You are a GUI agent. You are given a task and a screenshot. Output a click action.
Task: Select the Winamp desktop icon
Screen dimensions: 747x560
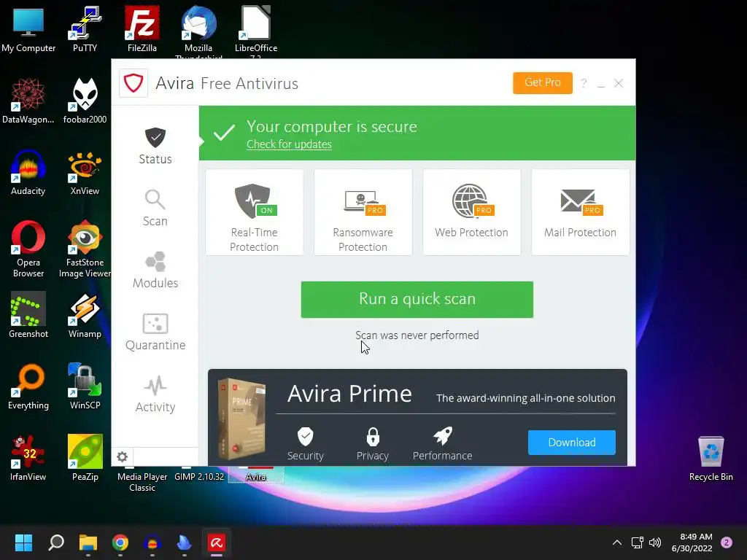pos(85,315)
